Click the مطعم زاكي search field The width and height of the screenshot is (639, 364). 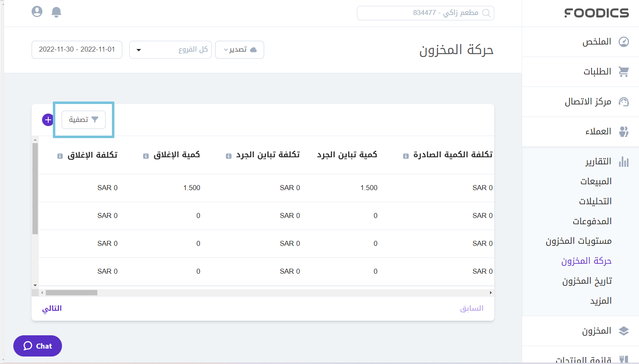click(425, 13)
